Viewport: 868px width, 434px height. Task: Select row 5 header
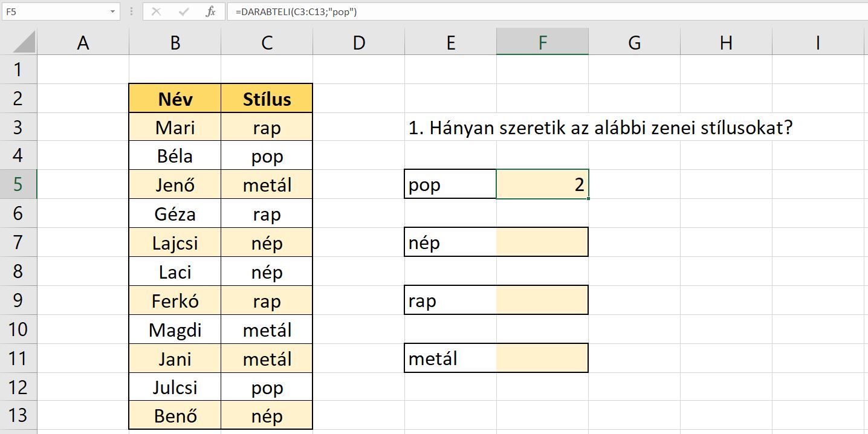(18, 184)
